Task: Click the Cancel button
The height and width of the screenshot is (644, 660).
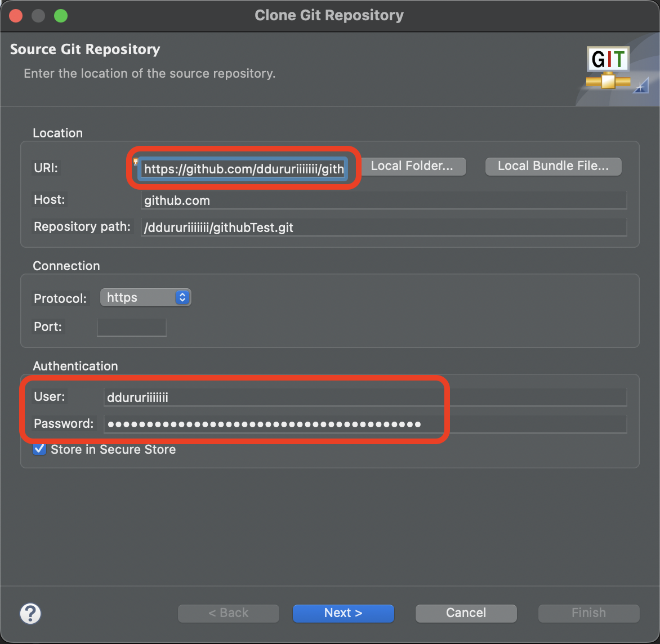Action: coord(466,613)
